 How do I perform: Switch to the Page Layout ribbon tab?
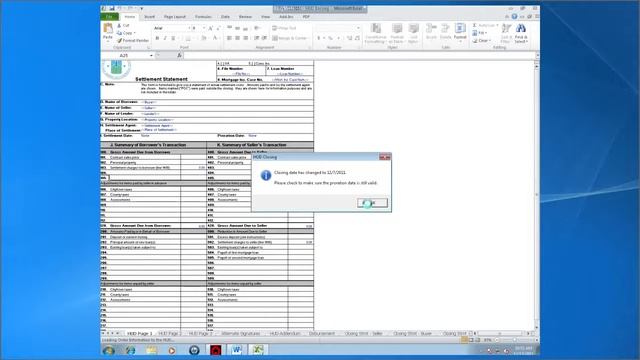[175, 17]
